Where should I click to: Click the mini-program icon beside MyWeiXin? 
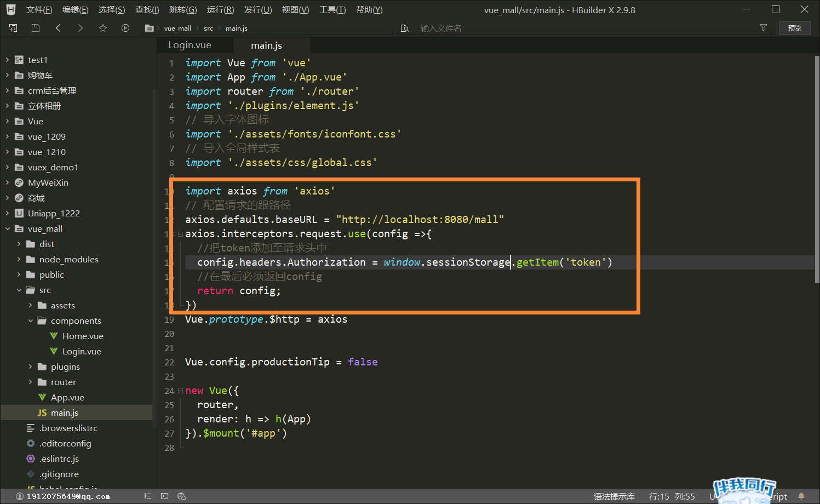coord(19,182)
